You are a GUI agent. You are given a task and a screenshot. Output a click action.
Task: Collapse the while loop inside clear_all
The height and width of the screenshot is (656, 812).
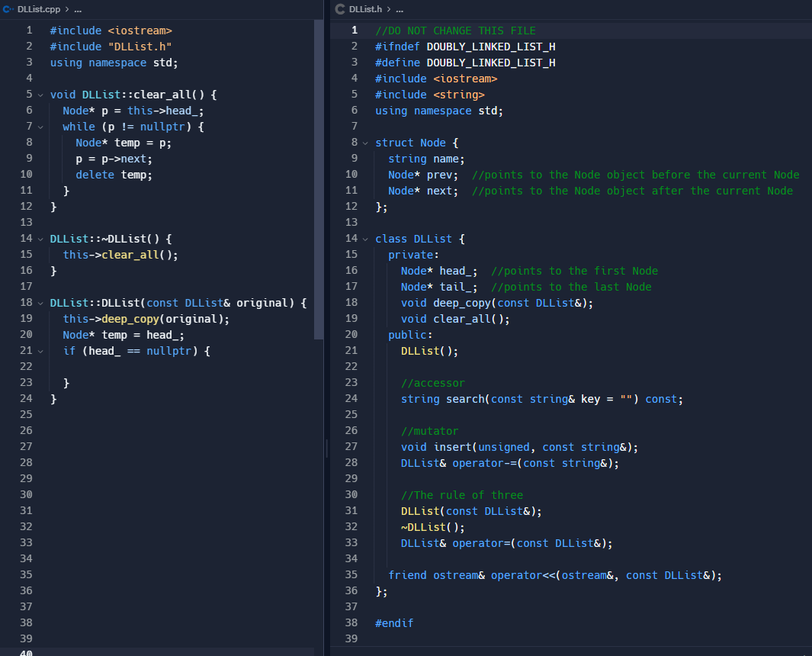(40, 126)
